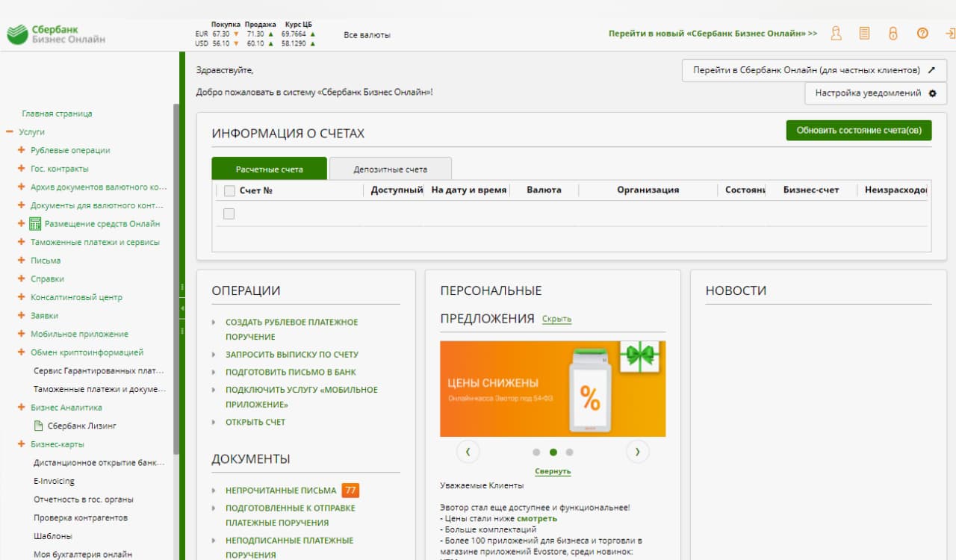This screenshot has height=560, width=956.
Task: Select the third carousel dot indicator
Action: 569,452
